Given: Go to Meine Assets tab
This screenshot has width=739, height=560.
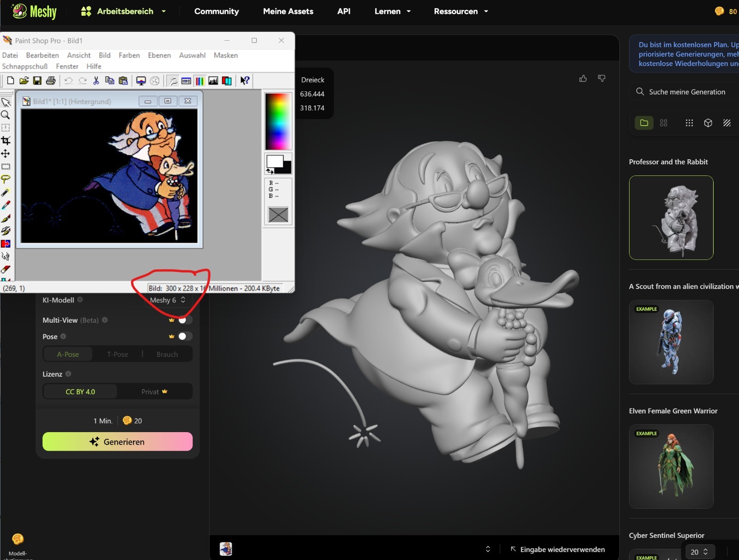Looking at the screenshot, I should pyautogui.click(x=288, y=11).
